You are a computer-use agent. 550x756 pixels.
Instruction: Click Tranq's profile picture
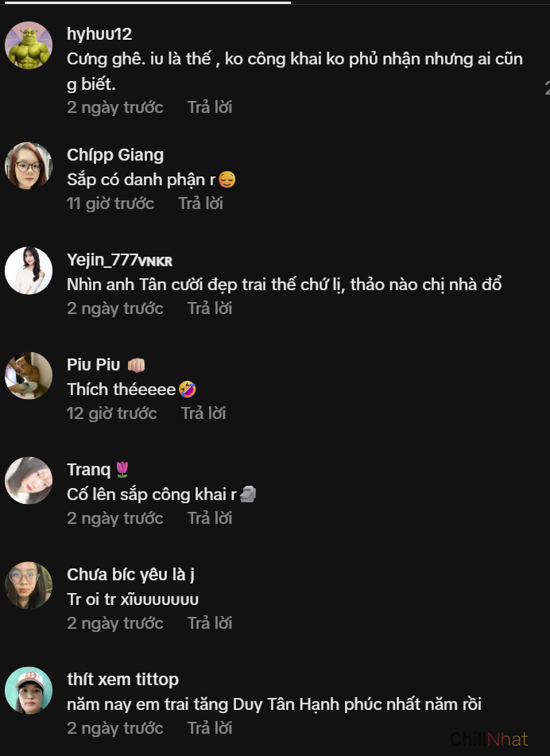tap(29, 481)
